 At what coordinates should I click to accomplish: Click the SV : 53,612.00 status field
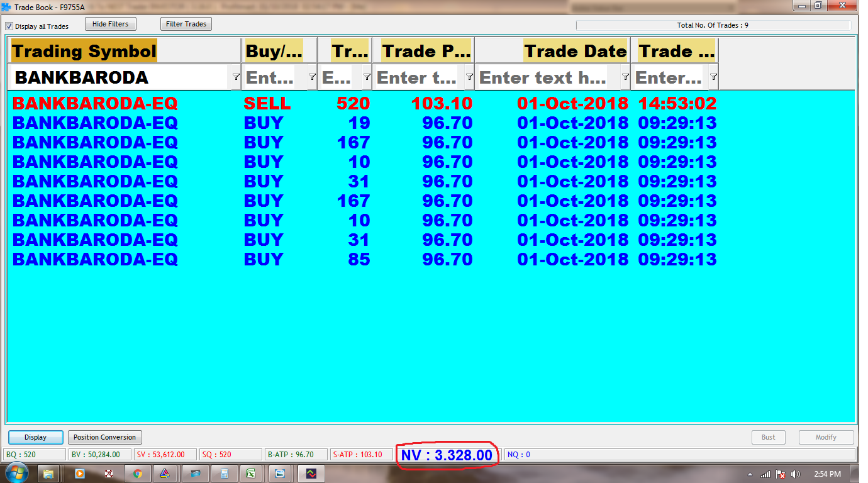(165, 454)
